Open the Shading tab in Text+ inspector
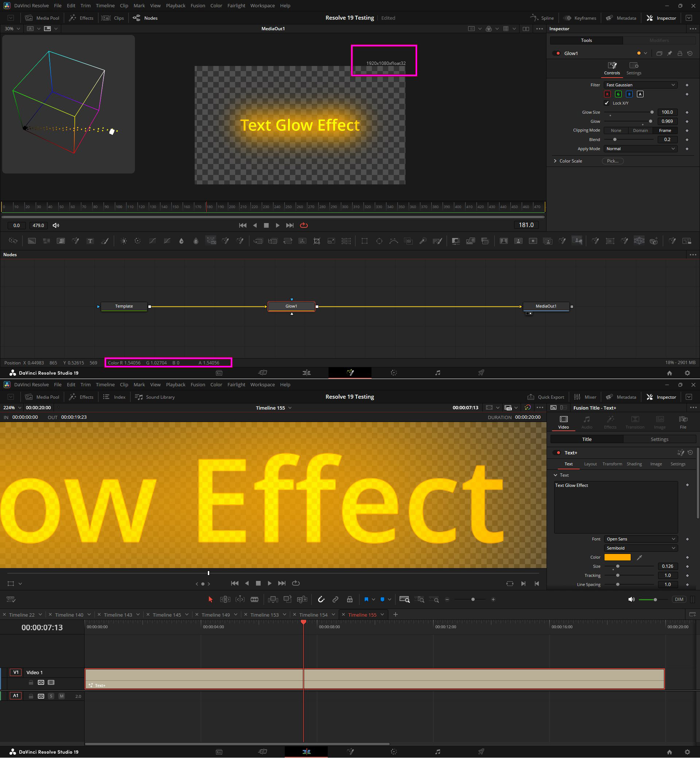Viewport: 700px width, 758px height. [634, 464]
